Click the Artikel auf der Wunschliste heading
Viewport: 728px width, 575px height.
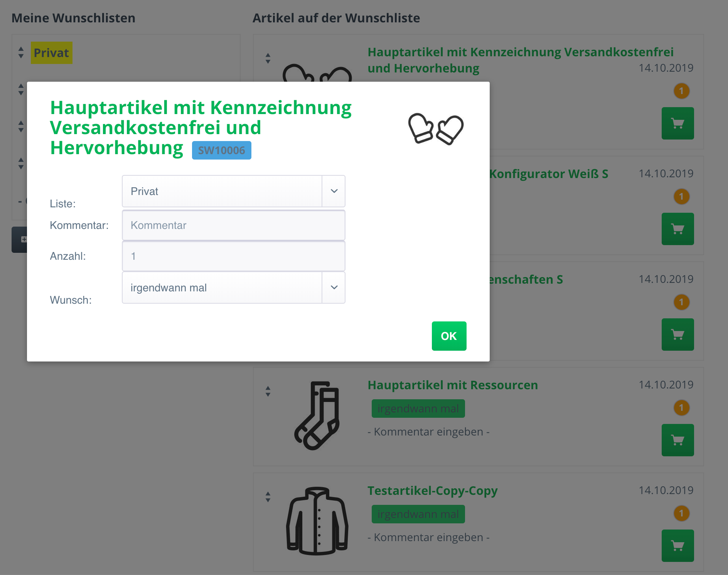(336, 18)
